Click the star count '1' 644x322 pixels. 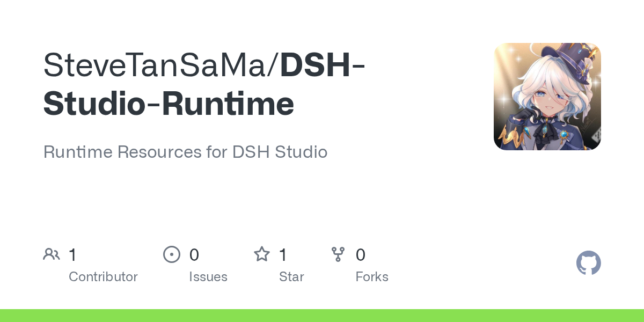[x=283, y=255]
